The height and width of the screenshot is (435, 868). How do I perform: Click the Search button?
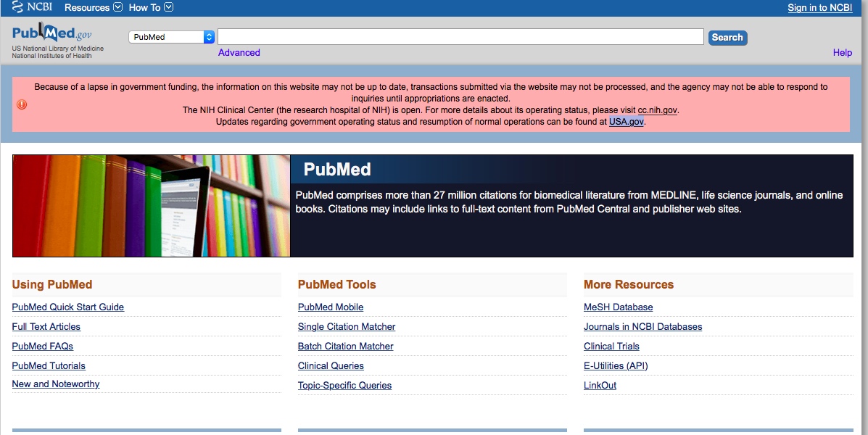click(727, 38)
